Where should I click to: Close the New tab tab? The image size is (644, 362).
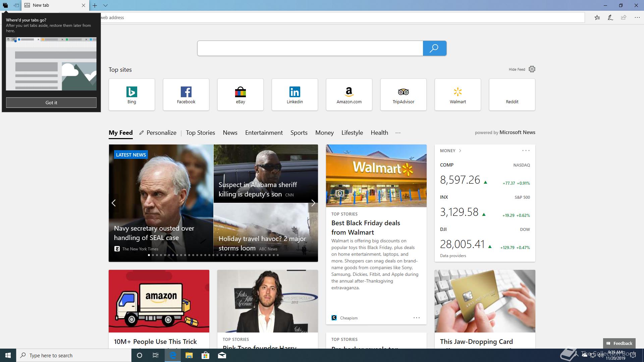(x=84, y=5)
